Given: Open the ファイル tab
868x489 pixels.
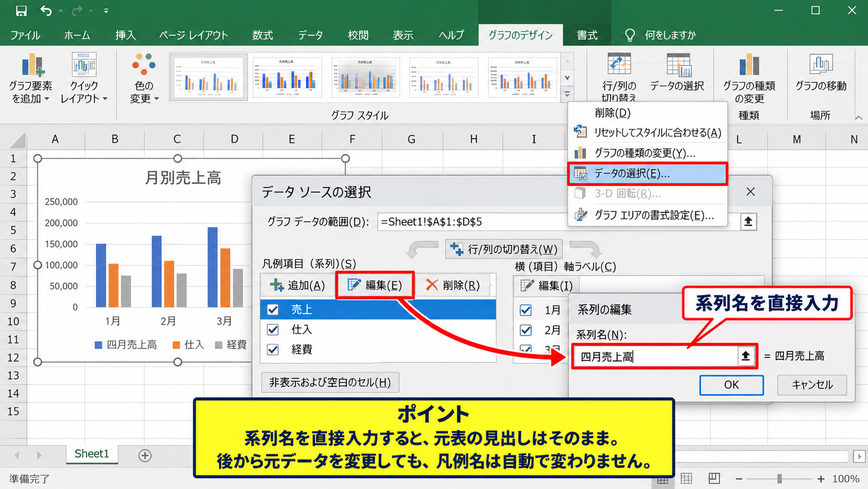Looking at the screenshot, I should click(25, 35).
